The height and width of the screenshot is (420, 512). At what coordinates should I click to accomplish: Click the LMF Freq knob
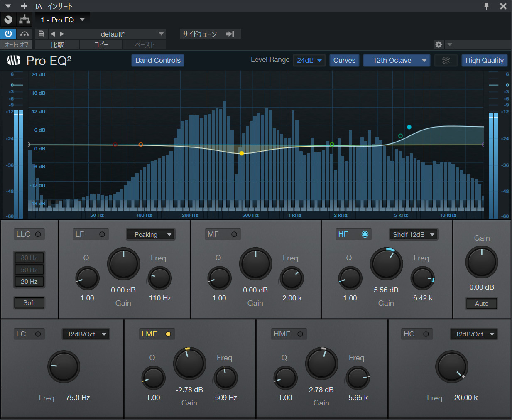pyautogui.click(x=225, y=378)
